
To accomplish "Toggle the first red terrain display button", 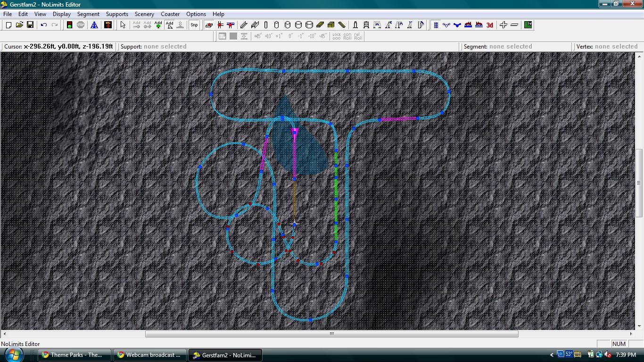I will click(x=468, y=25).
